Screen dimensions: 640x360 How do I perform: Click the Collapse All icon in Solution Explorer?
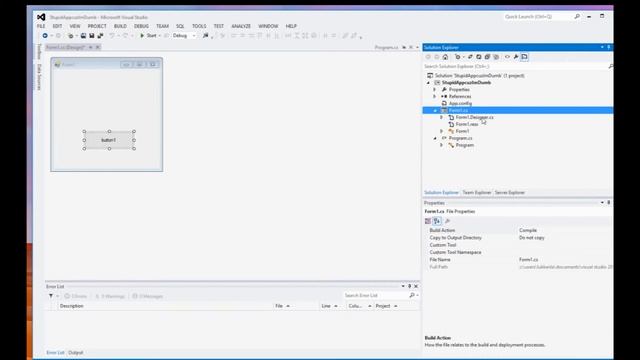point(487,57)
